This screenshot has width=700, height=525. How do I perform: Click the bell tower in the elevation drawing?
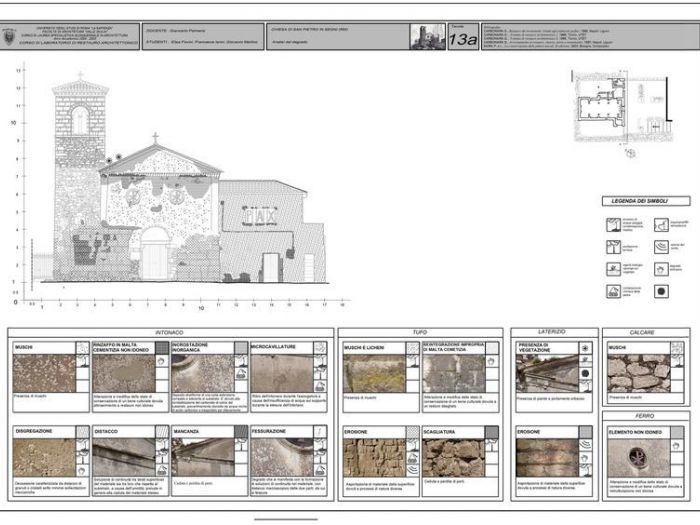(x=79, y=174)
